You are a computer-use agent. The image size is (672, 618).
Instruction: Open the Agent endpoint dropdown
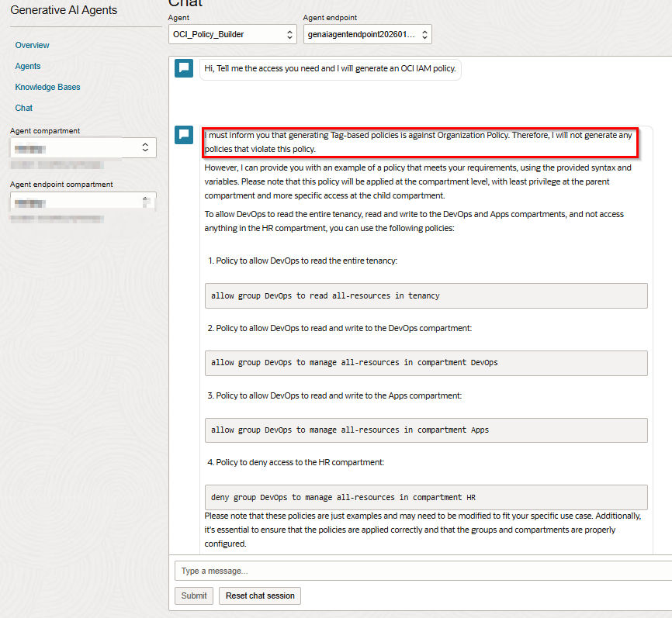coord(367,34)
